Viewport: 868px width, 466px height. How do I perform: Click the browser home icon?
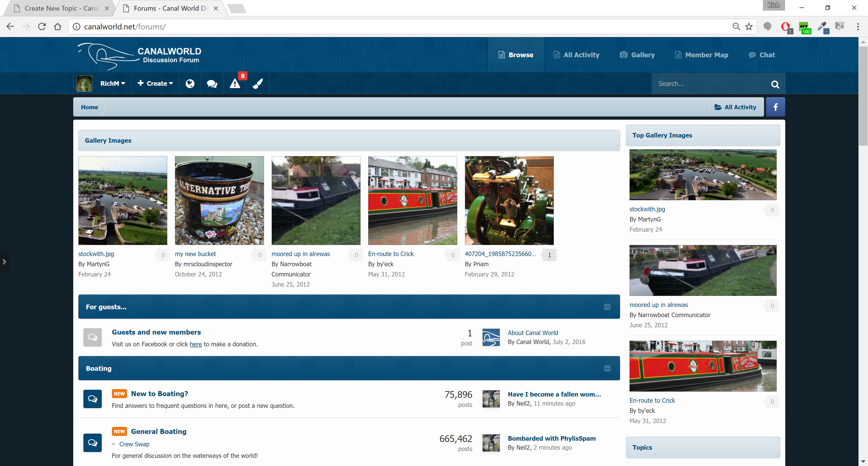(x=58, y=26)
